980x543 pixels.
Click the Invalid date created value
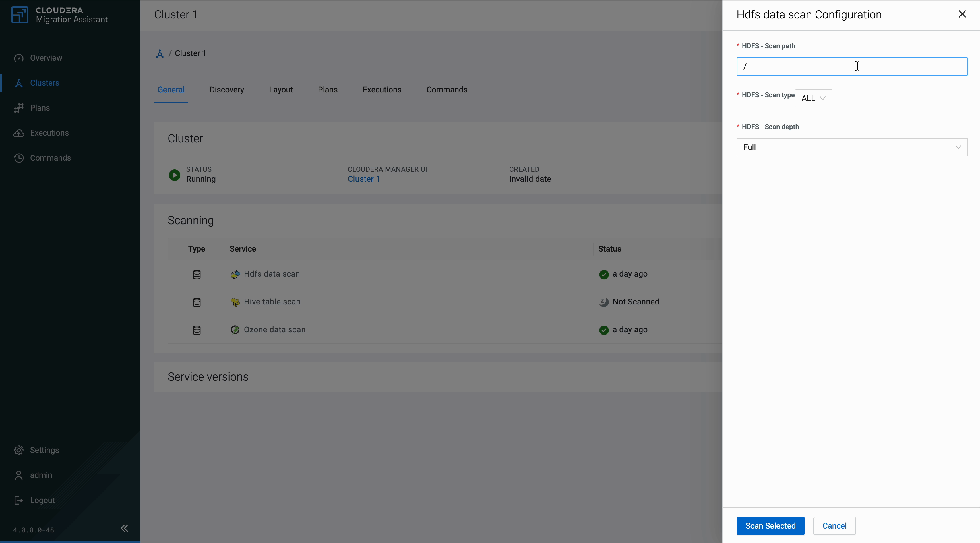pos(530,179)
